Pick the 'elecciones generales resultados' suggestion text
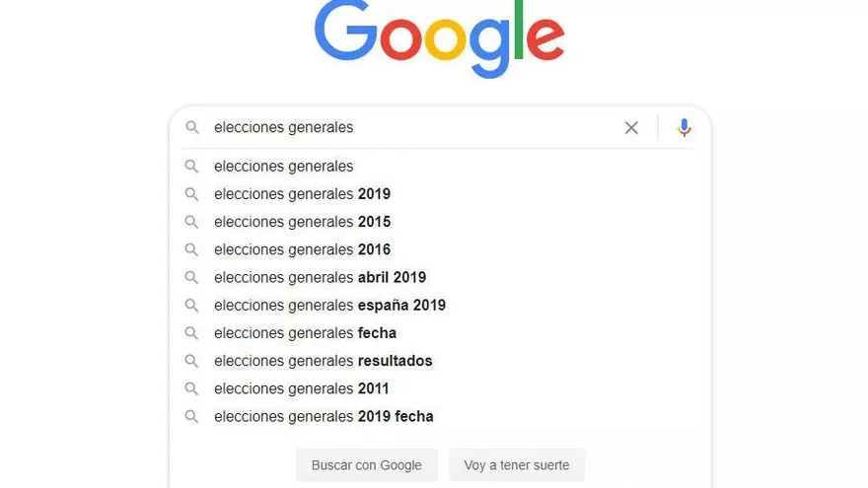The height and width of the screenshot is (488, 868). click(x=323, y=361)
